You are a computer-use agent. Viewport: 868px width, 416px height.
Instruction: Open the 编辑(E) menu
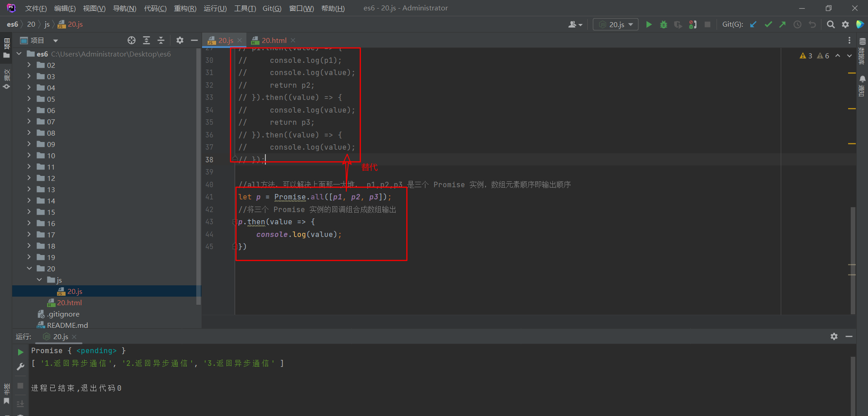pos(65,8)
